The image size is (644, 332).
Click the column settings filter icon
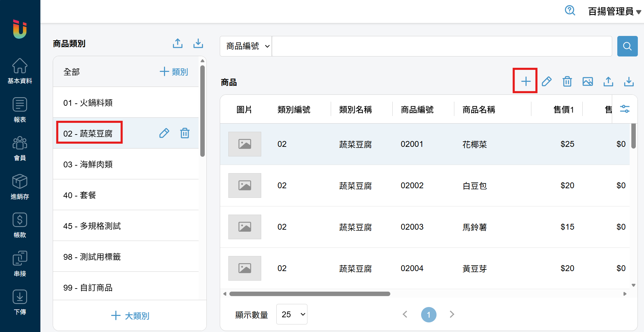coord(624,109)
